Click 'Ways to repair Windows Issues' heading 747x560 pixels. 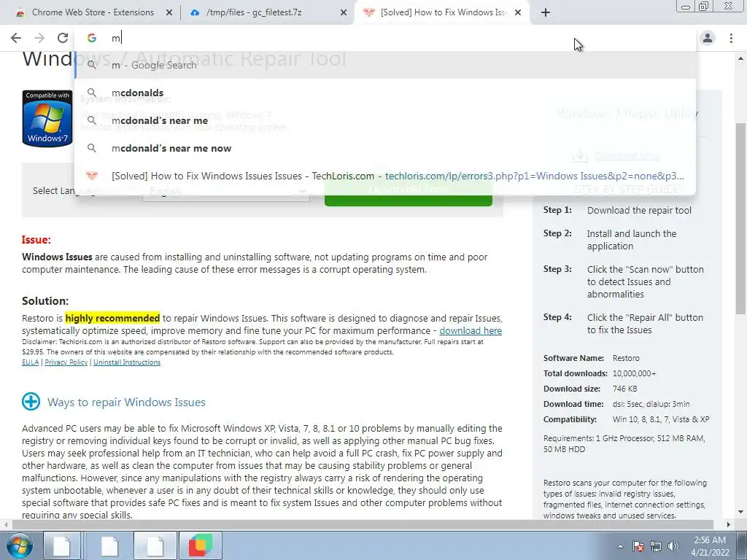[x=126, y=402]
